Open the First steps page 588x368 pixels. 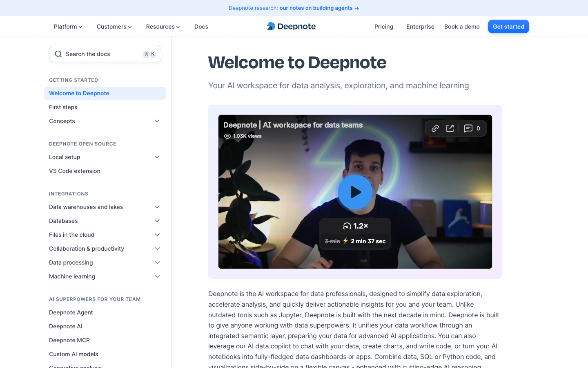pyautogui.click(x=63, y=107)
